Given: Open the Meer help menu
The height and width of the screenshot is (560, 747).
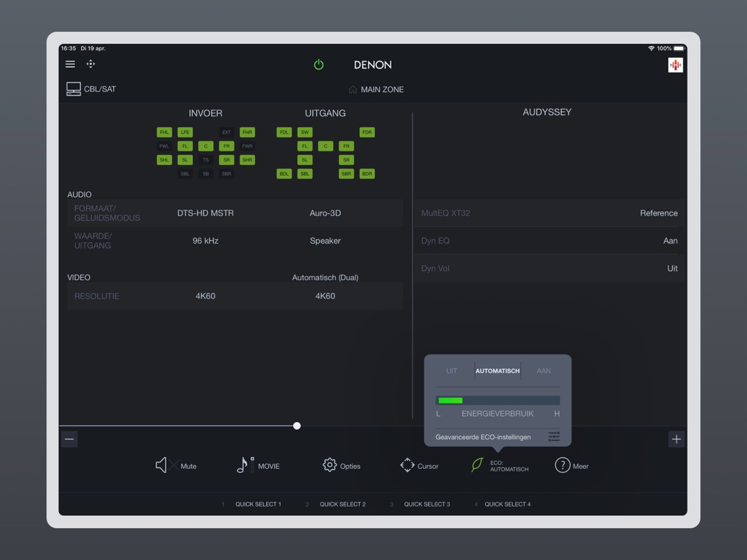Looking at the screenshot, I should (572, 465).
